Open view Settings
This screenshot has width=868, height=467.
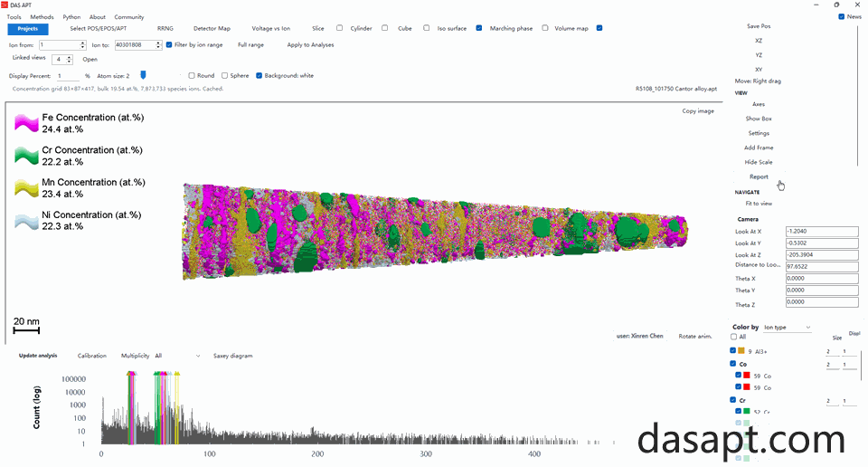(x=759, y=133)
